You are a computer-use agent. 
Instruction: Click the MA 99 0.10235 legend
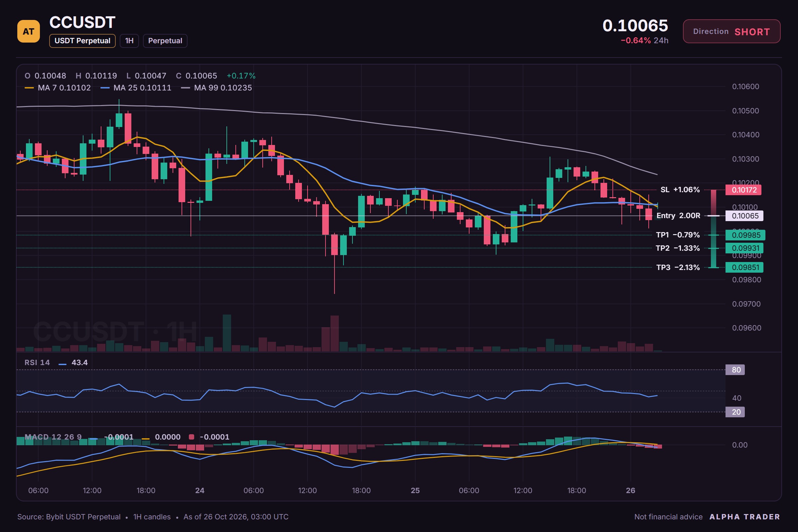(216, 88)
